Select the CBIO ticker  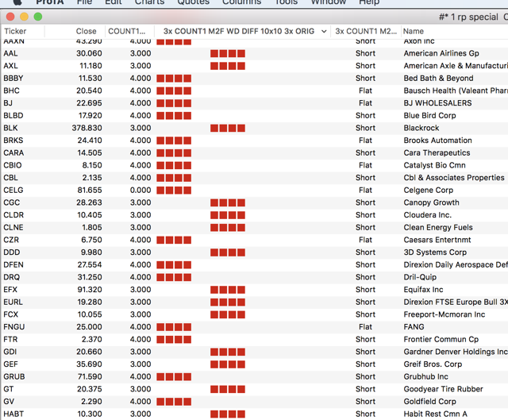click(x=13, y=165)
